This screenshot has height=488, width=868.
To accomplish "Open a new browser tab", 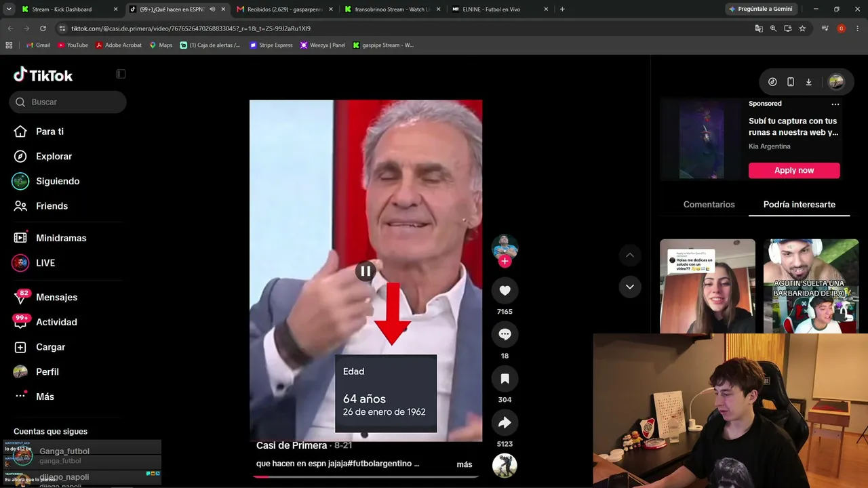I will click(x=562, y=9).
